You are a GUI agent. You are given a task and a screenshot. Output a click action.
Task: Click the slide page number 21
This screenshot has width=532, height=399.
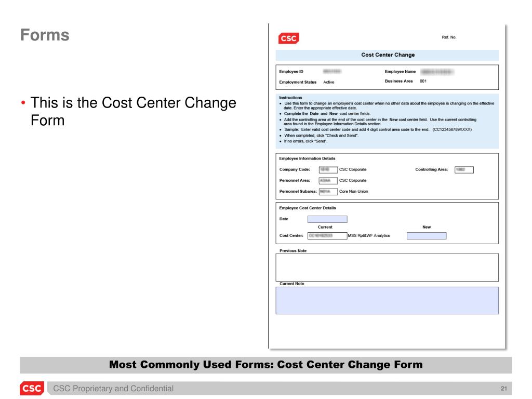(x=504, y=389)
